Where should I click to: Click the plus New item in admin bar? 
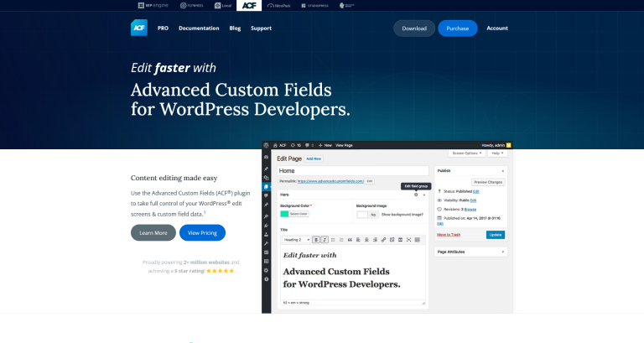point(325,145)
